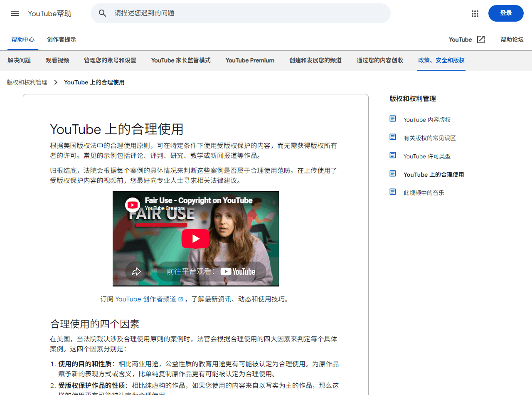The width and height of the screenshot is (532, 395).
Task: Click document icon beside YouTube 上的合理使用
Action: coord(393,173)
